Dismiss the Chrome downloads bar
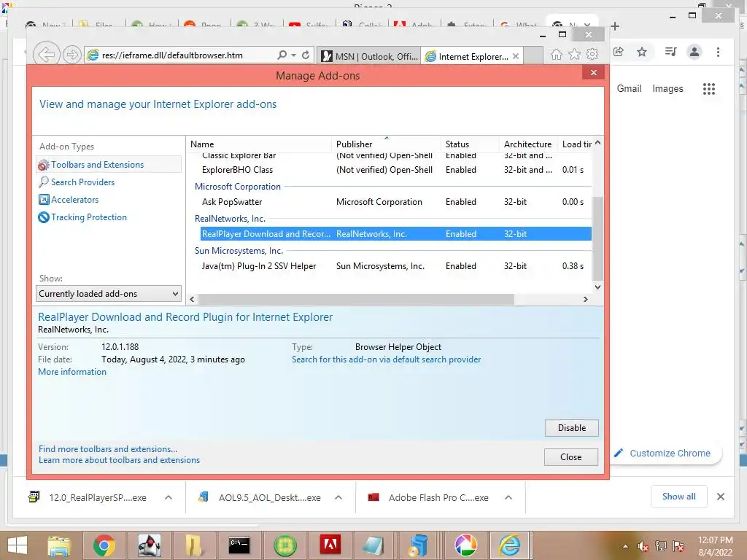This screenshot has width=747, height=560. pyautogui.click(x=720, y=497)
